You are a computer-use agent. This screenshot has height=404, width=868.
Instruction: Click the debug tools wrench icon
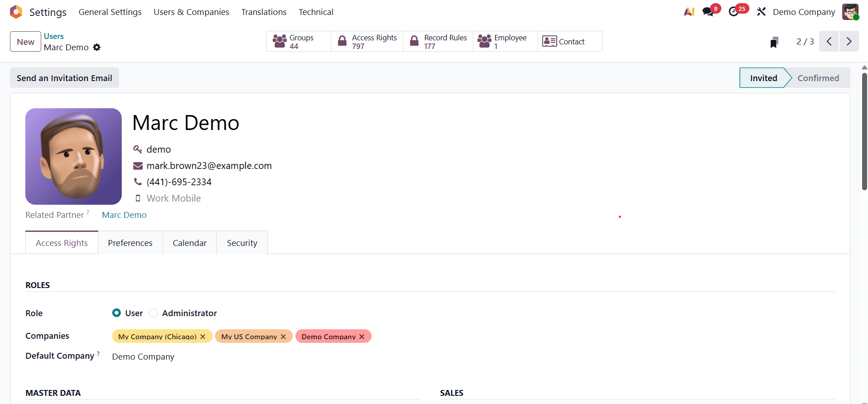[761, 12]
